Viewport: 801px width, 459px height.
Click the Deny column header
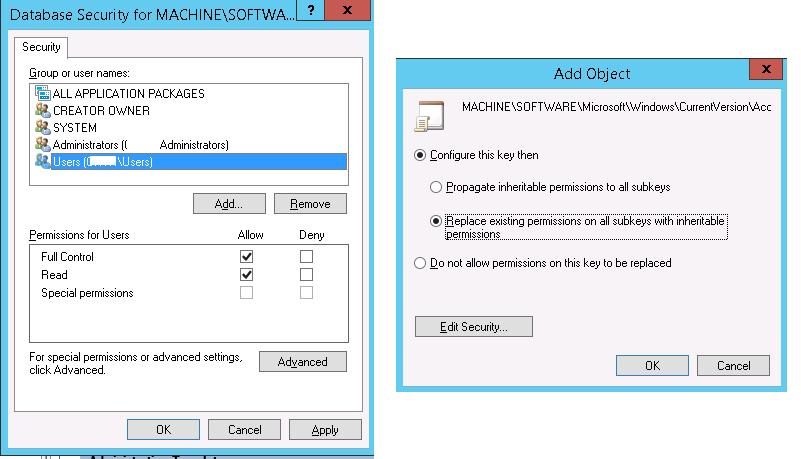pyautogui.click(x=312, y=235)
